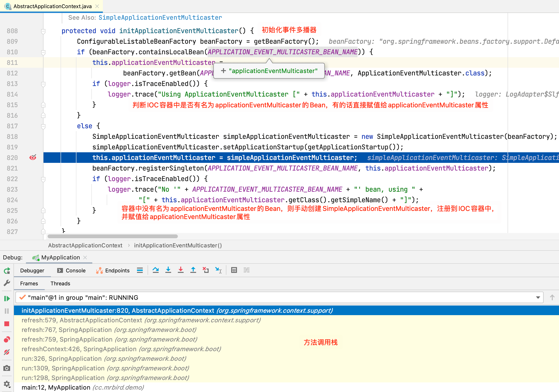The image size is (559, 392).
Task: Expand the applicationEventMulticaster tooltip value
Action: pos(223,71)
